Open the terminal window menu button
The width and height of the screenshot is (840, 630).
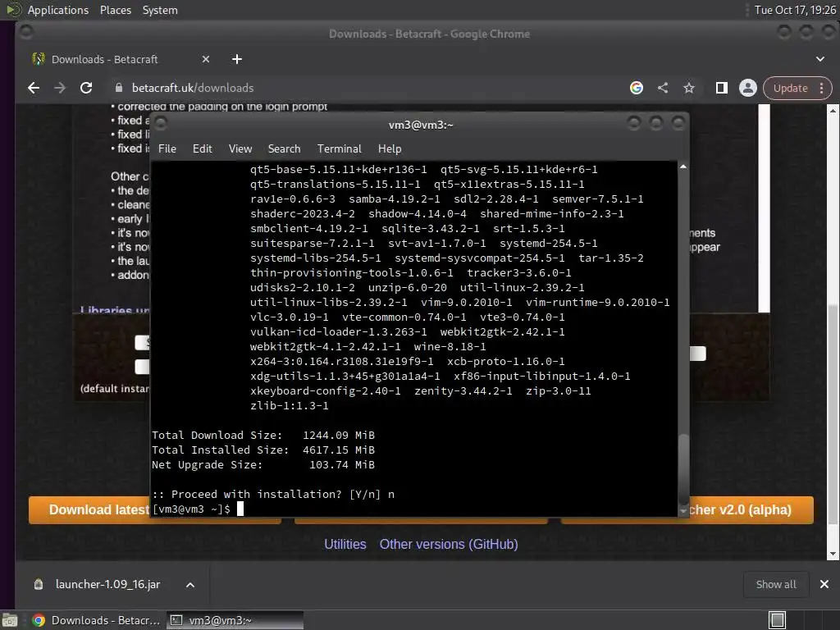pos(160,125)
